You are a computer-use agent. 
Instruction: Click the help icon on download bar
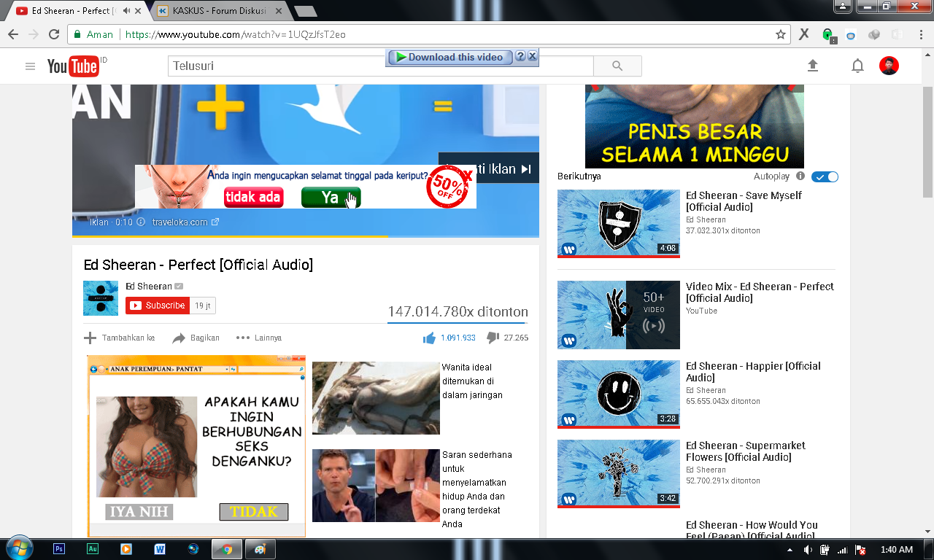pyautogui.click(x=520, y=56)
